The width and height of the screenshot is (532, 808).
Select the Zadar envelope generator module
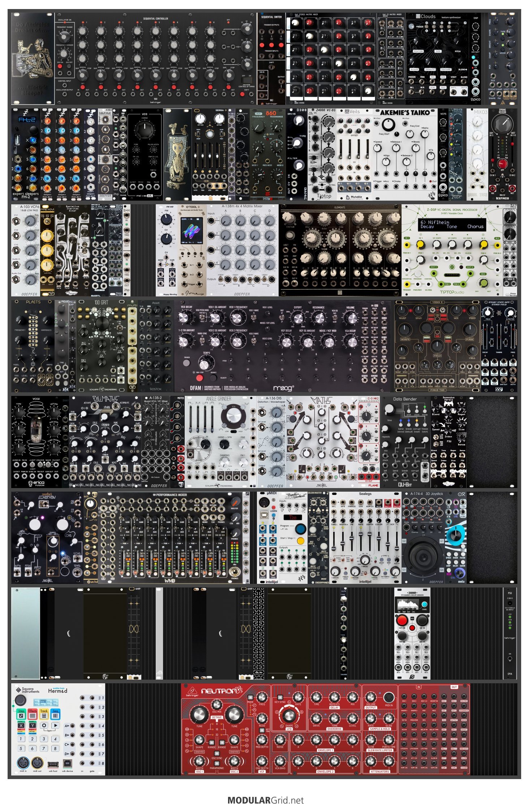click(412, 634)
